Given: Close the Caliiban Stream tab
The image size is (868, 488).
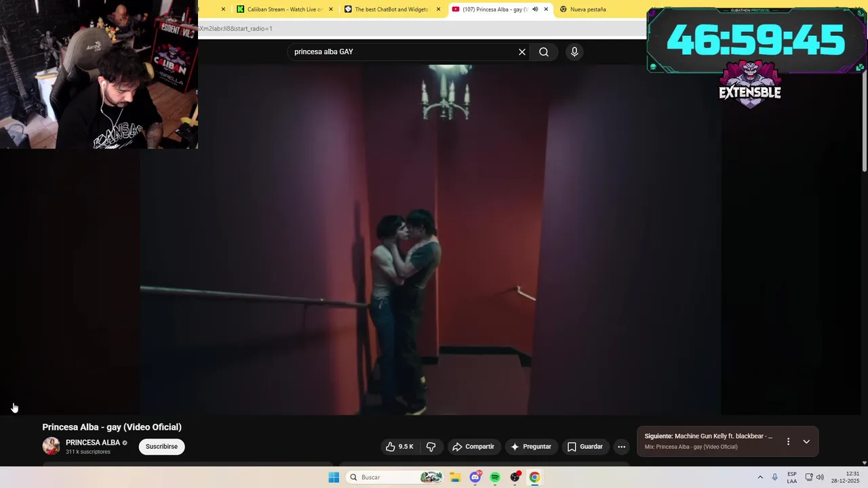Looking at the screenshot, I should pyautogui.click(x=331, y=9).
